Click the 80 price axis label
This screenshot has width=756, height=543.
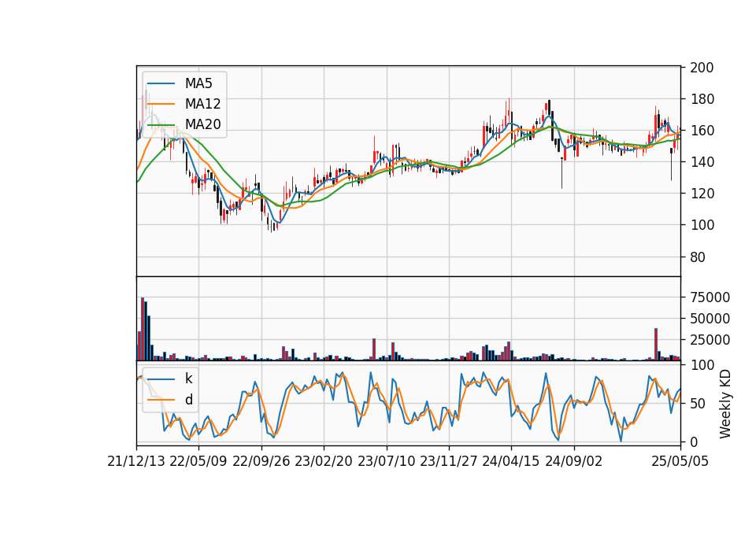(x=698, y=257)
